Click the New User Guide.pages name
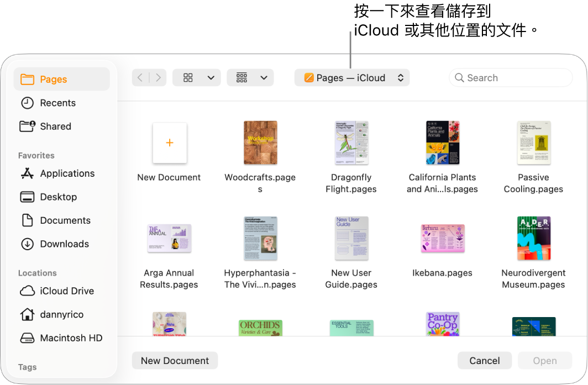The height and width of the screenshot is (385, 588). click(351, 278)
